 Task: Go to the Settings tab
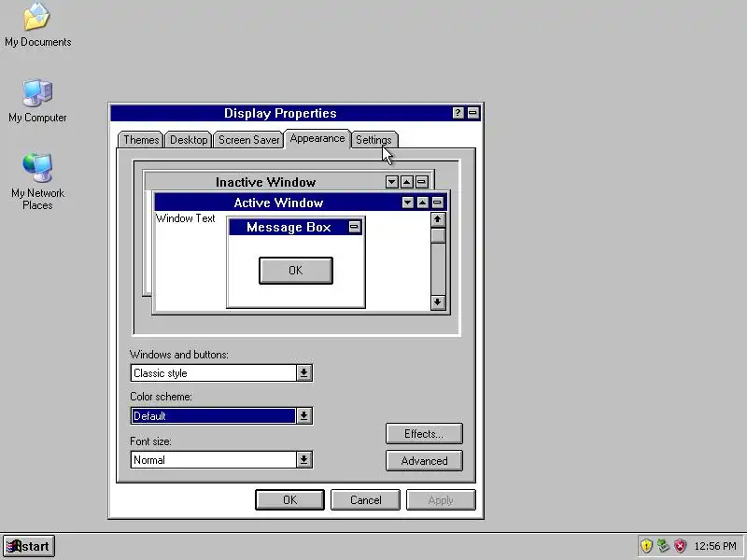[x=374, y=140]
